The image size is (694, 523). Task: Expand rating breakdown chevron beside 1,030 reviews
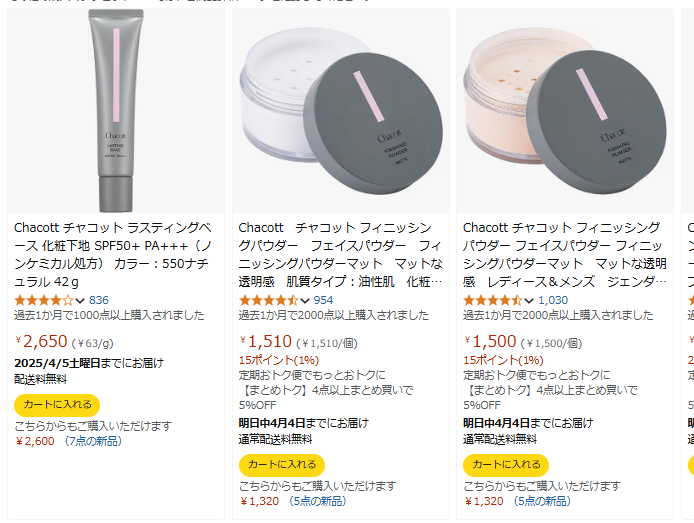pos(529,301)
